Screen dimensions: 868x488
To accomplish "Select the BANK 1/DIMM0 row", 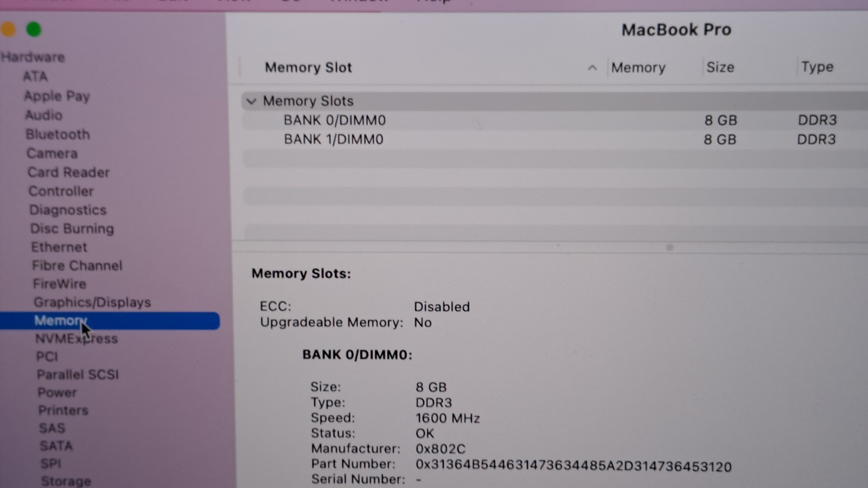I will (x=554, y=140).
